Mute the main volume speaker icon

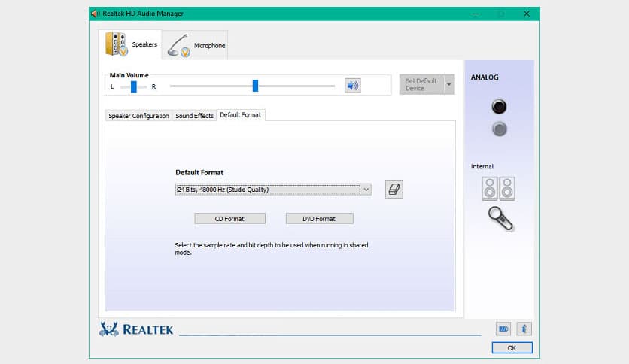point(352,86)
